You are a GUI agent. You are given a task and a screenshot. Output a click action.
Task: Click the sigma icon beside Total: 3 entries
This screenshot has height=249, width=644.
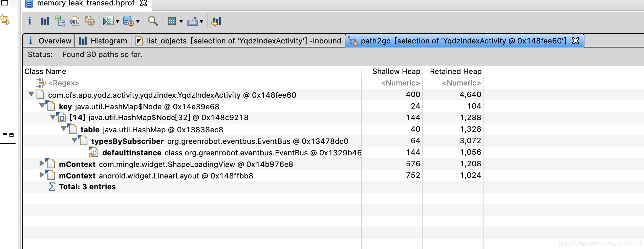(51, 187)
